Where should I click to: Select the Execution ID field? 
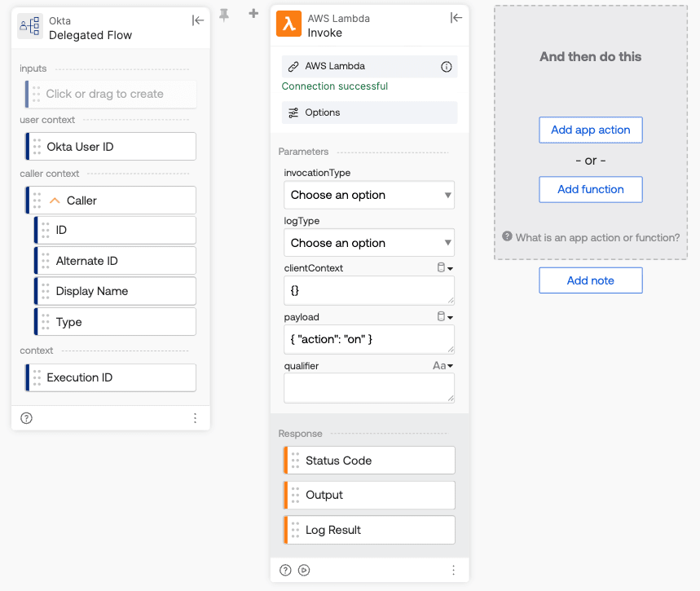111,378
